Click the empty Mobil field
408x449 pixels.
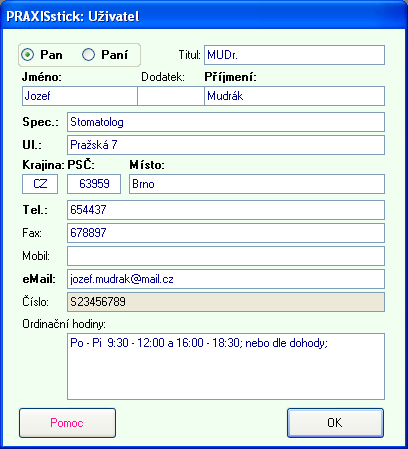click(x=226, y=256)
